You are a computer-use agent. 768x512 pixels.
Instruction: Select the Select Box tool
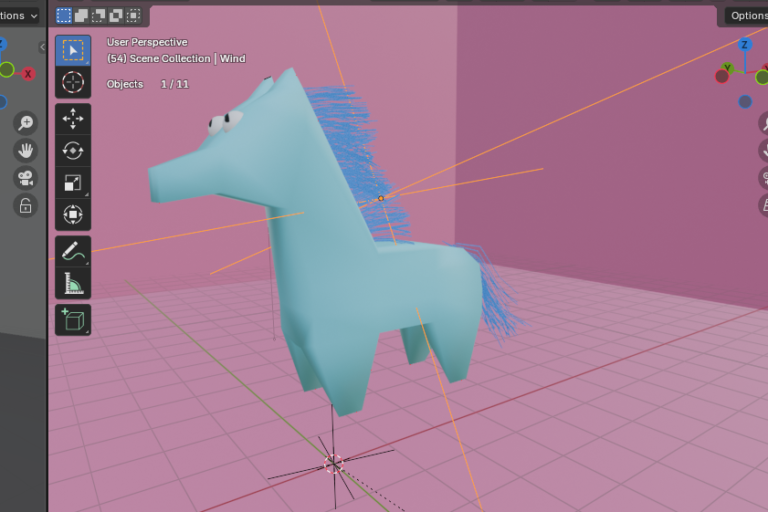click(x=73, y=51)
